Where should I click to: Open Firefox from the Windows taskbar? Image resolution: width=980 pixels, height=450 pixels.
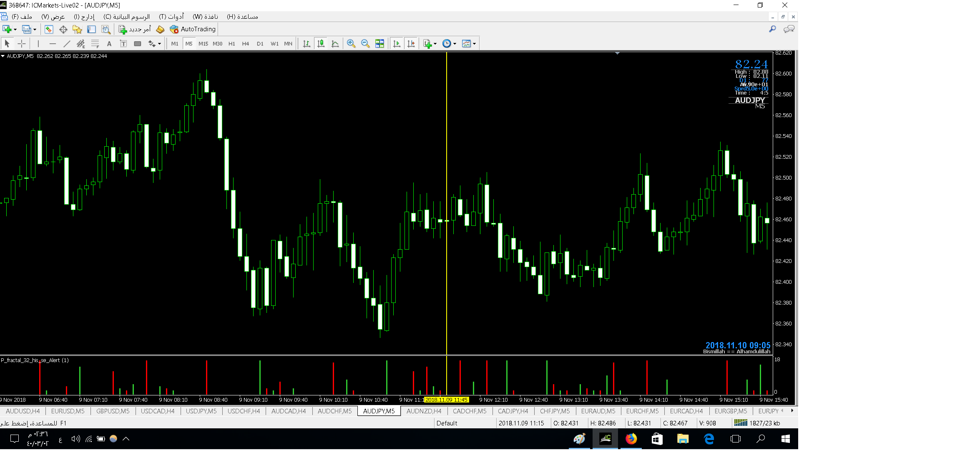631,439
